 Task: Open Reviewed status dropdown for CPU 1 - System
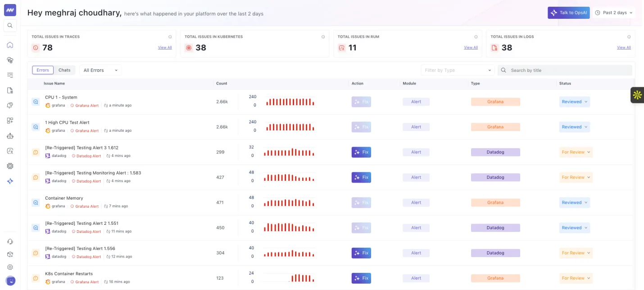click(575, 102)
